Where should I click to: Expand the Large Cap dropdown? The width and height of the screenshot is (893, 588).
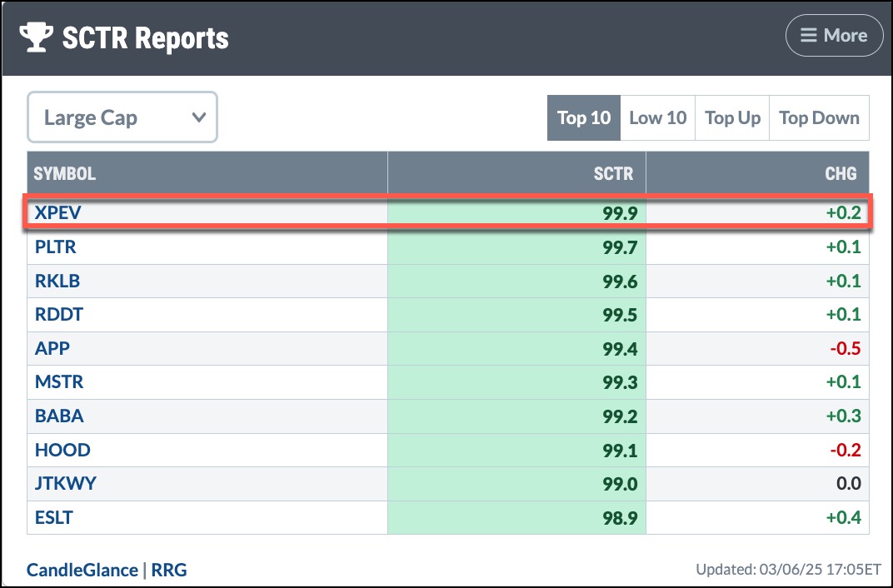click(122, 117)
